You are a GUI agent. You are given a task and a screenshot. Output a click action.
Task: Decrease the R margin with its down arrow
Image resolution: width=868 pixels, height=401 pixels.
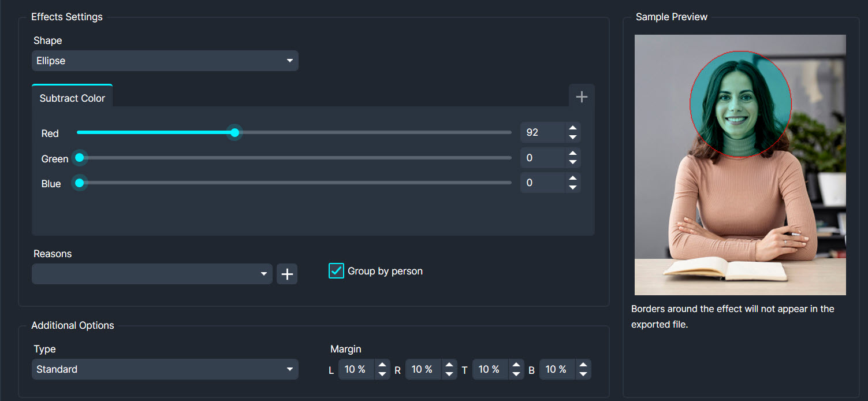(x=449, y=373)
